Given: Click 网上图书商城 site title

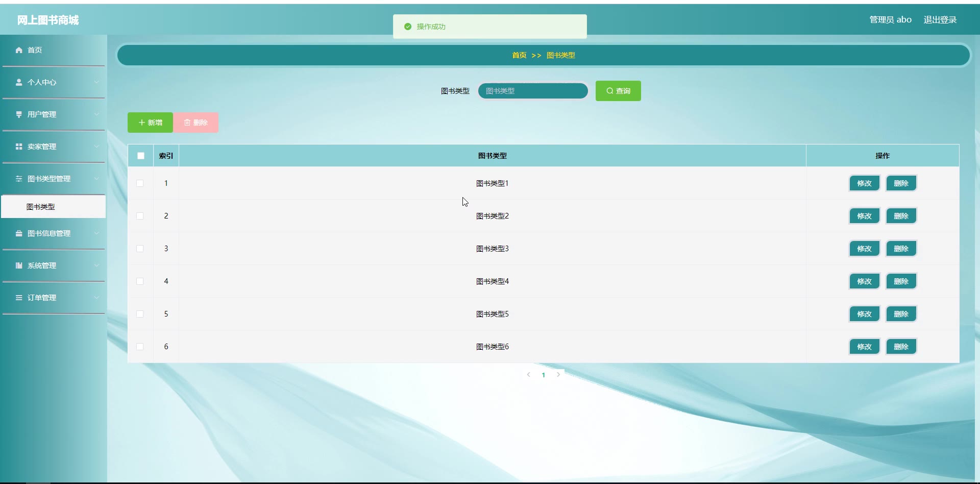Looking at the screenshot, I should [x=48, y=20].
